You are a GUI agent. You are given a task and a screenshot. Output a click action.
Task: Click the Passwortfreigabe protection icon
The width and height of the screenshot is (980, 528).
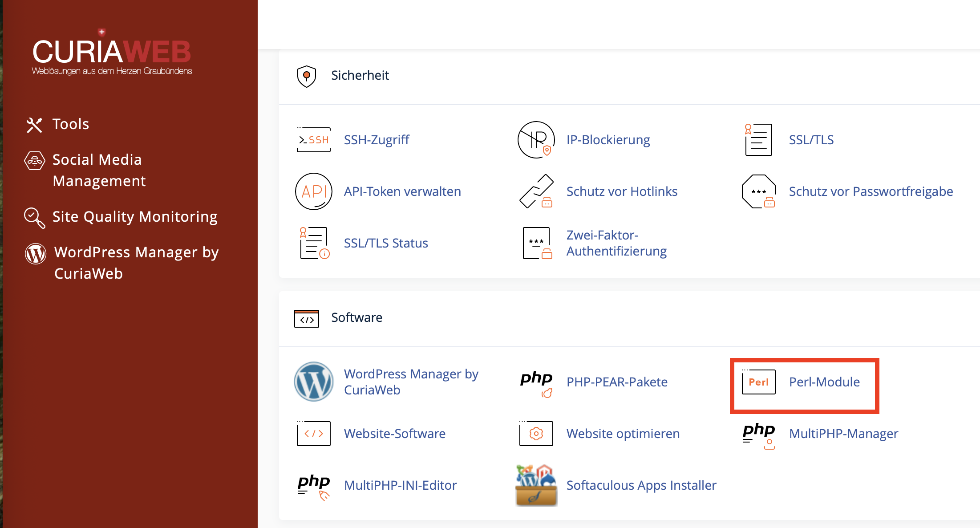[x=759, y=191]
